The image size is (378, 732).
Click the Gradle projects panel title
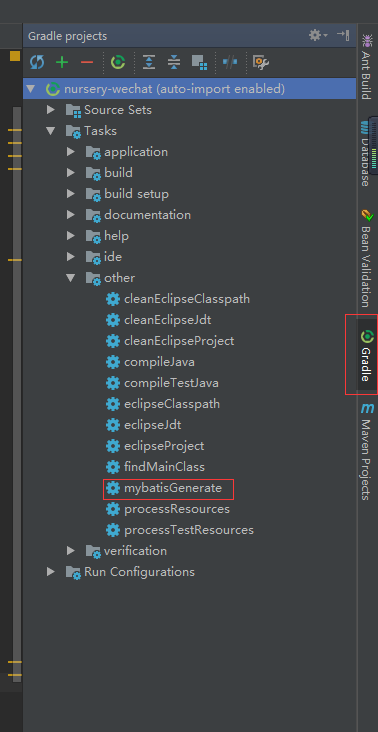(67, 36)
